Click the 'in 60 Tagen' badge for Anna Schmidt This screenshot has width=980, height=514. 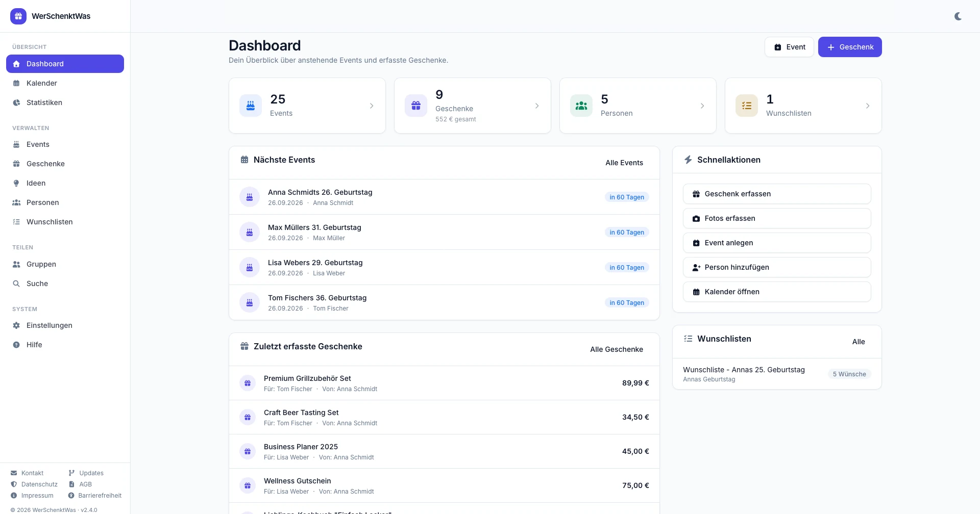coord(627,197)
